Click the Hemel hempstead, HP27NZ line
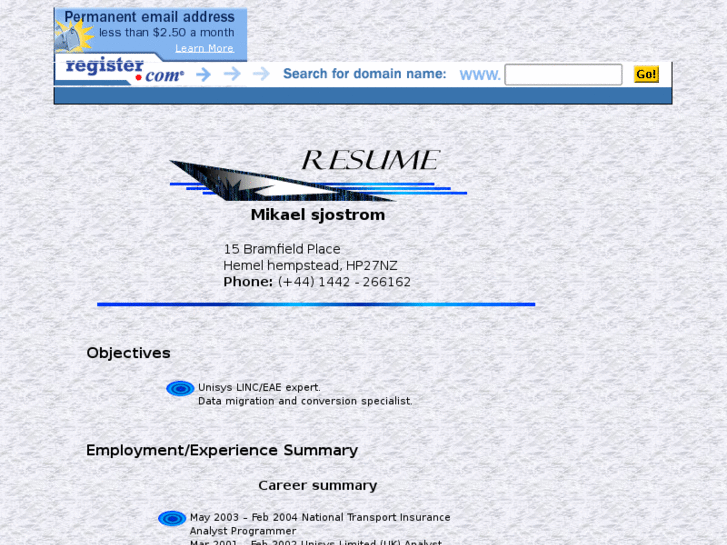The width and height of the screenshot is (727, 545). (x=310, y=266)
